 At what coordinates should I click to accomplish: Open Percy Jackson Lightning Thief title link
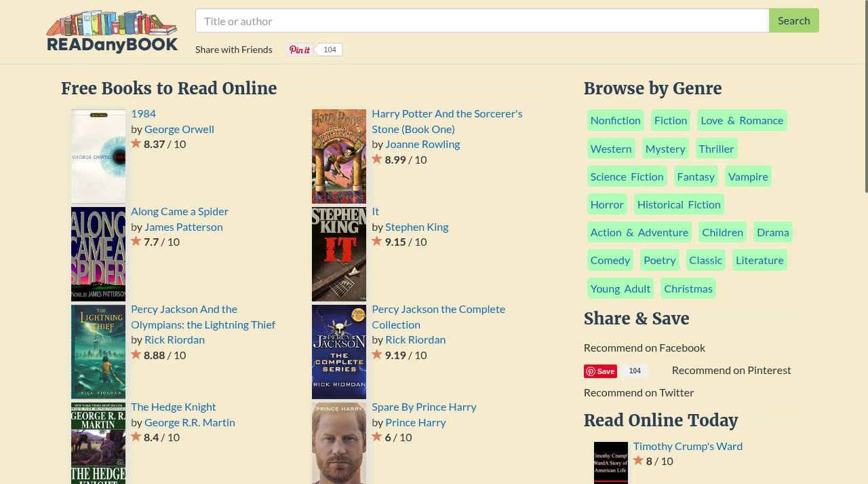pos(203,316)
